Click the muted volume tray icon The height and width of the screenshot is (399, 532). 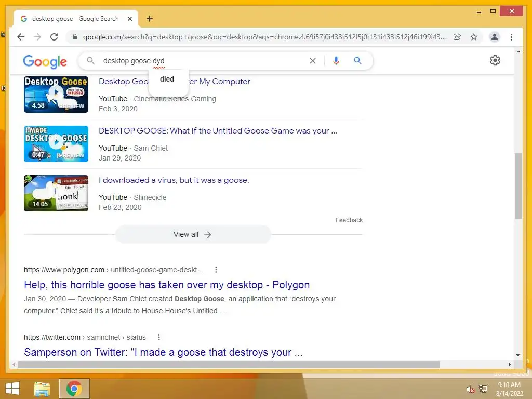(470, 389)
